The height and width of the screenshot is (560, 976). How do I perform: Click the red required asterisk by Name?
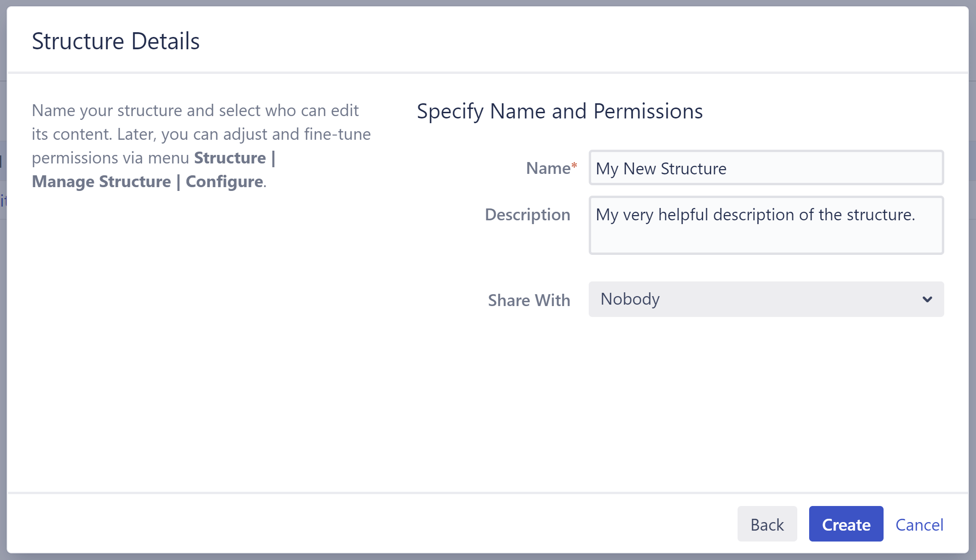tap(574, 165)
